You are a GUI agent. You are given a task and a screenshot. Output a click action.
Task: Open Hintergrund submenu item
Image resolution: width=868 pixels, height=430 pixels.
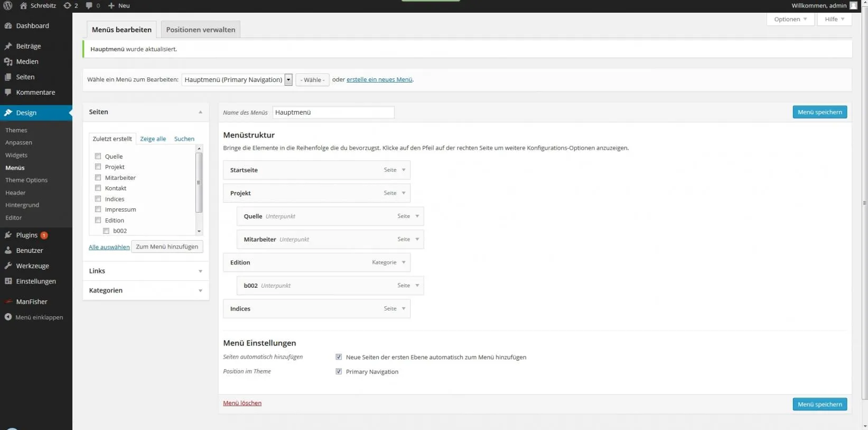(22, 205)
